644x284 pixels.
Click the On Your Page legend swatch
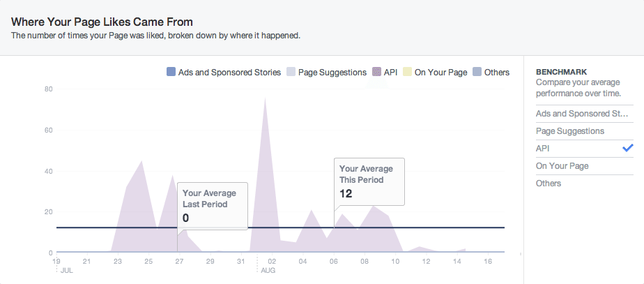point(408,72)
